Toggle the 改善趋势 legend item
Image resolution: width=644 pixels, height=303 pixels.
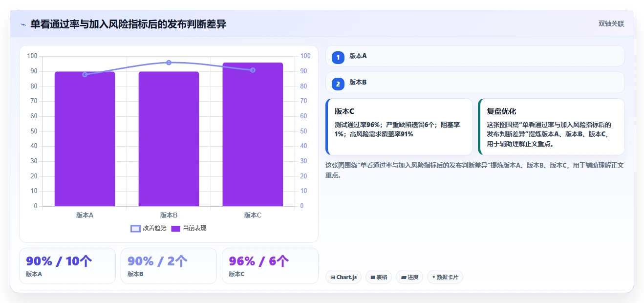click(x=149, y=228)
